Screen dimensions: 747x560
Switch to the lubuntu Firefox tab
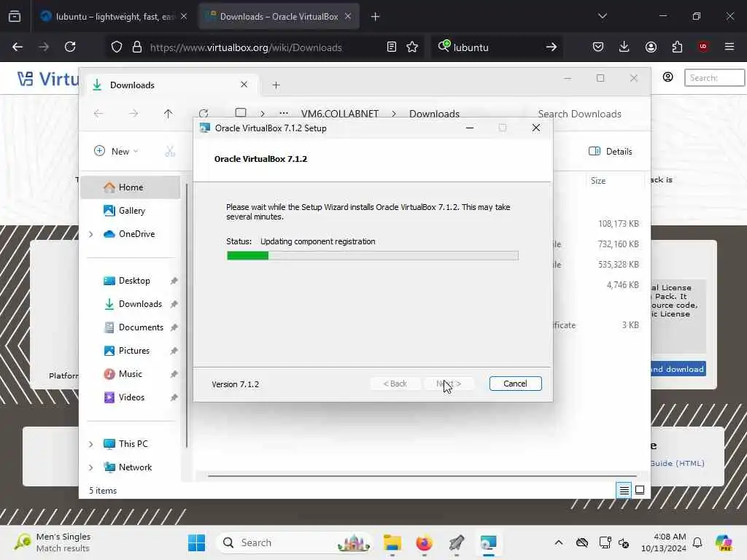pyautogui.click(x=112, y=17)
